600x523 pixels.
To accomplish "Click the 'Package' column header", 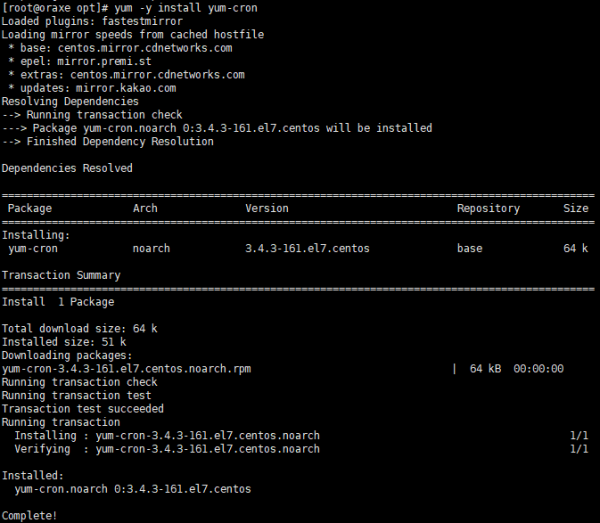I will tap(30, 208).
